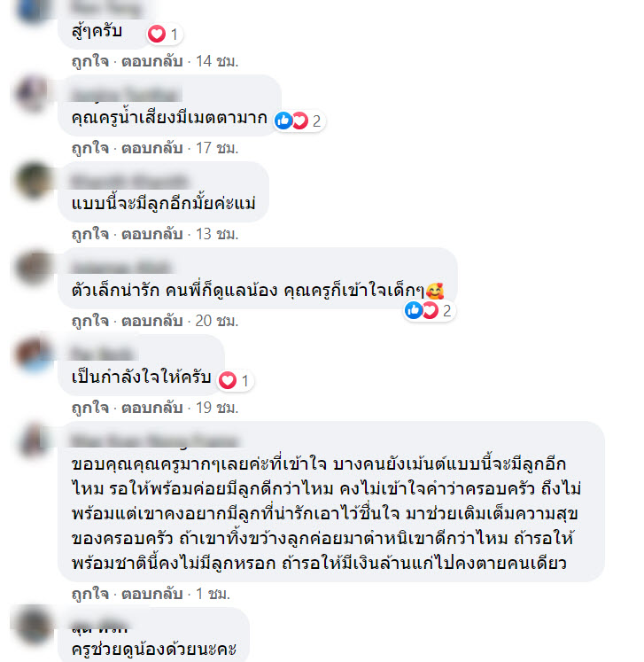Image resolution: width=644 pixels, height=662 pixels.
Task: Like the long ขอบคุณคุณครู comment
Action: (90, 594)
